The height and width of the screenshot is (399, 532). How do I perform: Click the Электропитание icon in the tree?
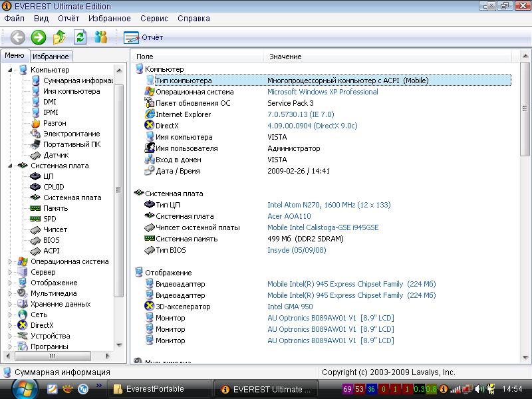[35, 134]
